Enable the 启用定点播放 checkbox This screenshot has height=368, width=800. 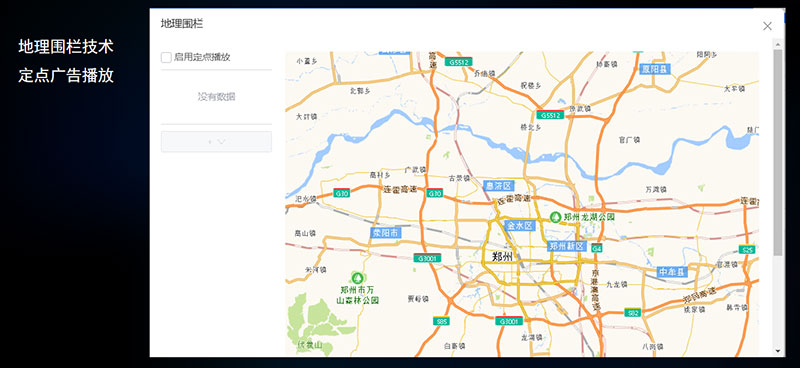tap(166, 57)
